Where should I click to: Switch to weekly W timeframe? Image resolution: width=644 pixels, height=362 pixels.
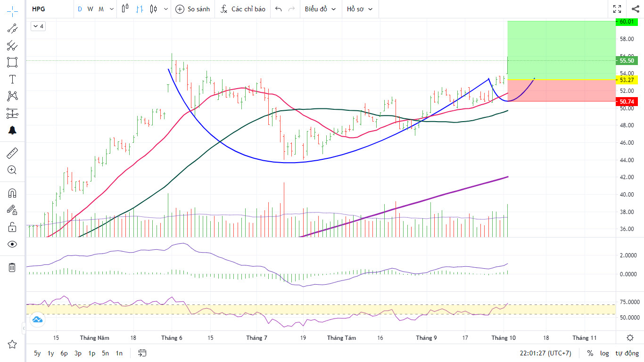click(90, 9)
